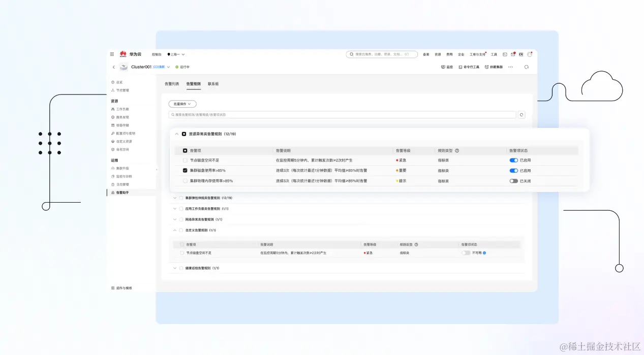The image size is (644, 355).
Task: Expand the 应用工作负载类告警规则 group
Action: coord(175,209)
